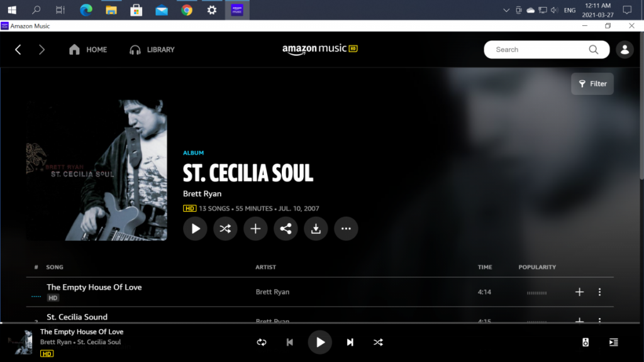Skip to the previous track

289,343
